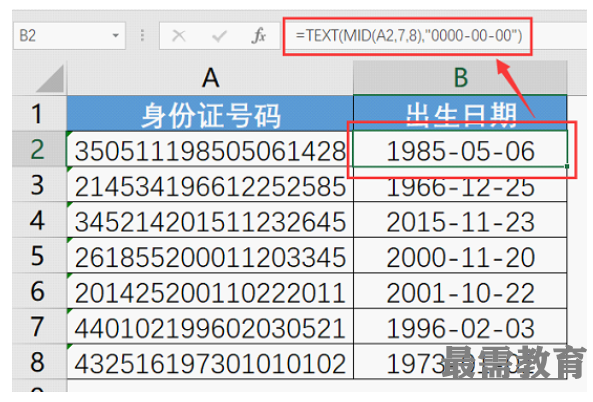Click the confirm checkmark formula button

[219, 36]
